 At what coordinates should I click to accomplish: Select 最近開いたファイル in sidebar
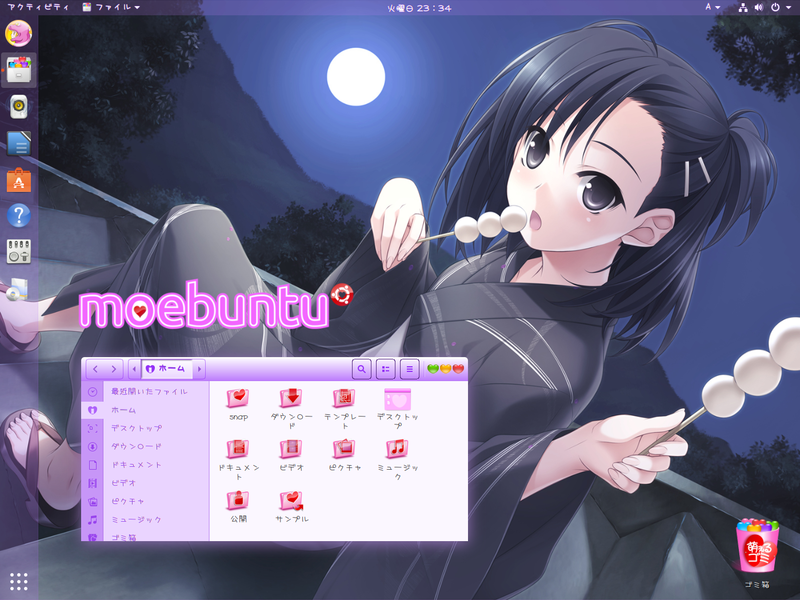[145, 392]
